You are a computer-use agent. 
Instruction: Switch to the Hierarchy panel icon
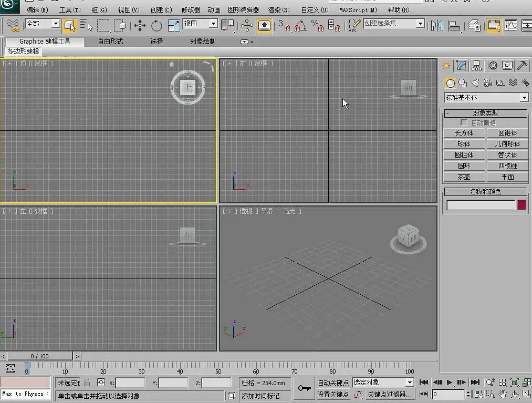477,66
